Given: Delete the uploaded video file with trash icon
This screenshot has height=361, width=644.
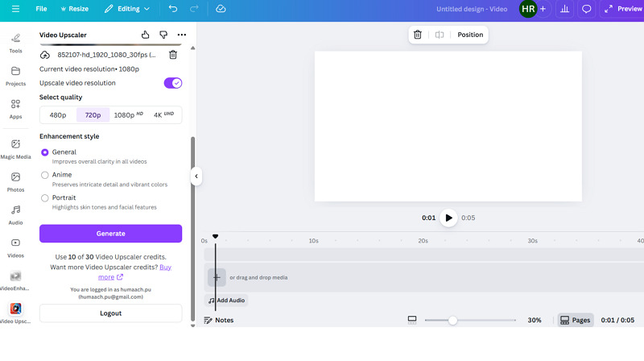Looking at the screenshot, I should pyautogui.click(x=173, y=55).
